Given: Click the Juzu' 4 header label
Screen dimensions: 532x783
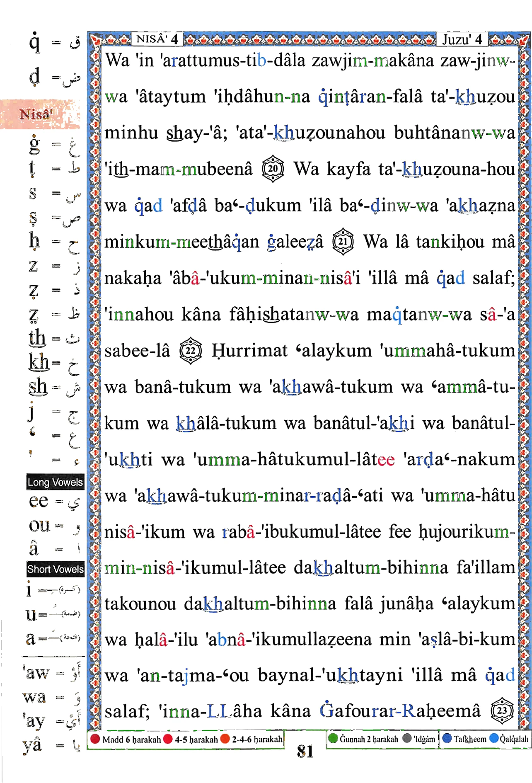Looking at the screenshot, I should pos(462,39).
